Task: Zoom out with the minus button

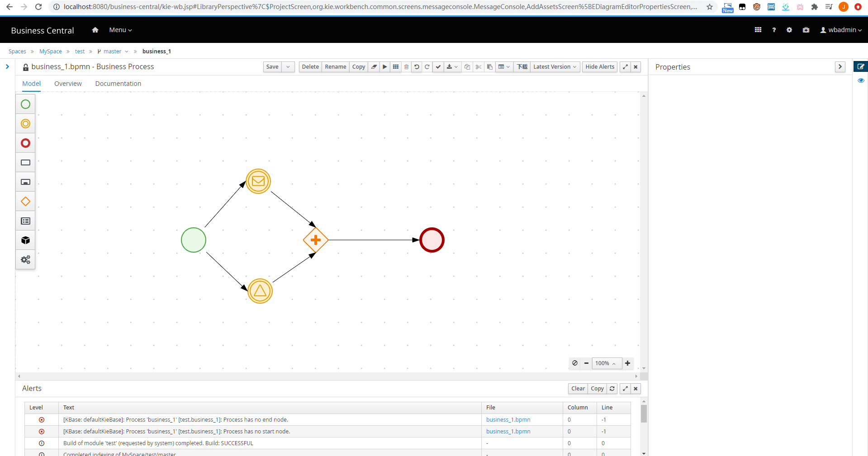Action: [x=586, y=363]
